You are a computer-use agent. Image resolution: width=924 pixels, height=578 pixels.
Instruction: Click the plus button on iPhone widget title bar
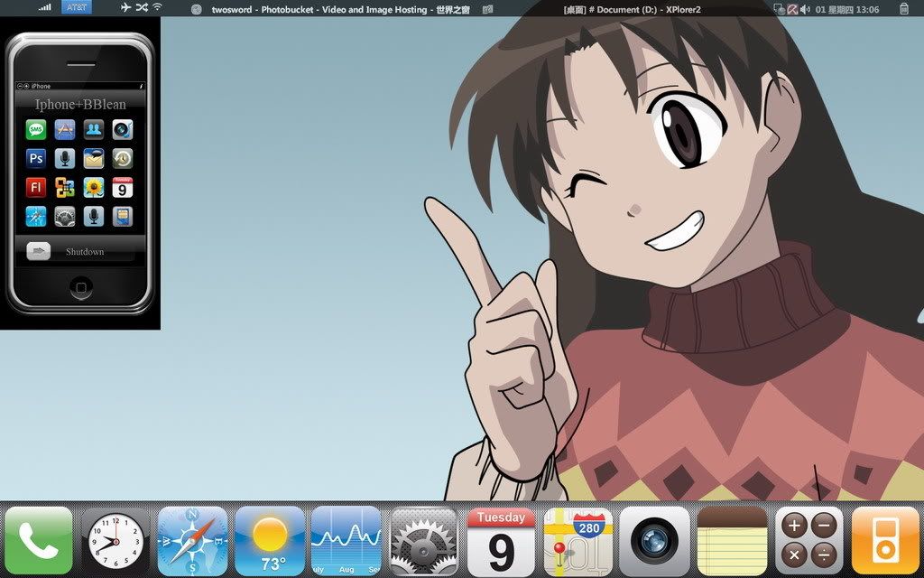26,86
